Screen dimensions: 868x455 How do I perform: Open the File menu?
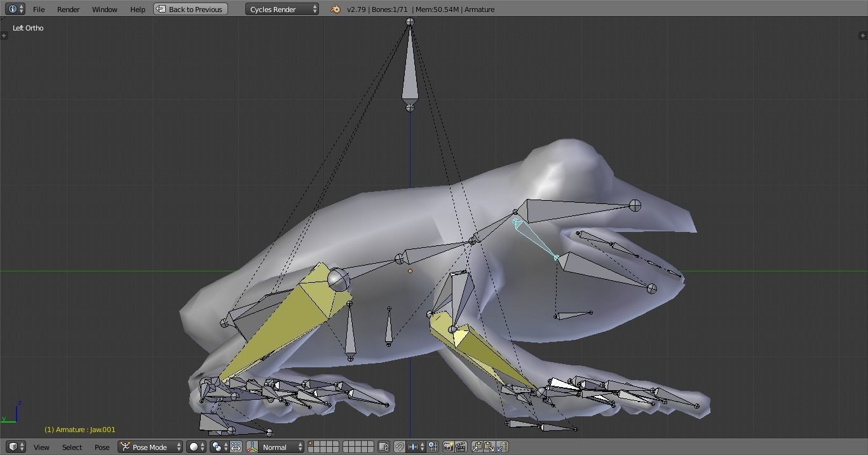coord(39,9)
